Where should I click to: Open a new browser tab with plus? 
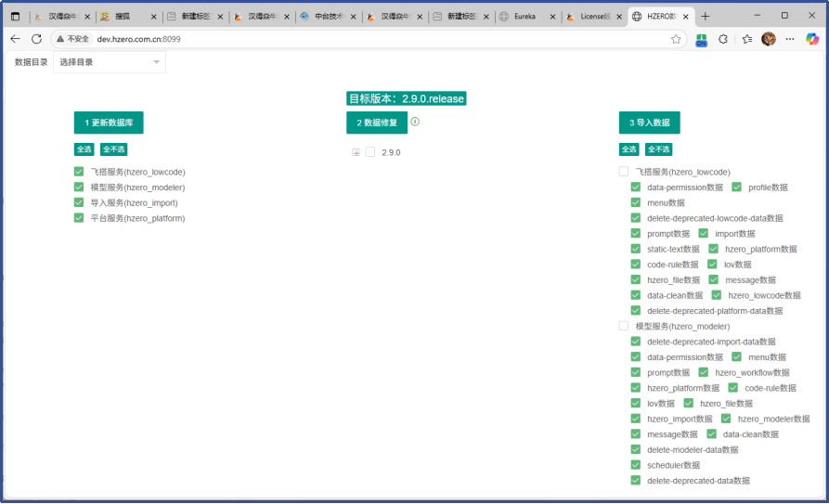coord(706,17)
